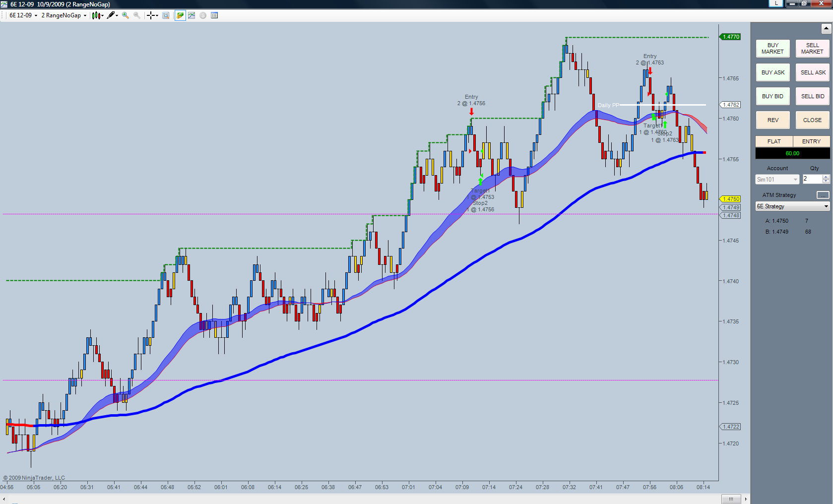Click the 1.4765 price axis label
The width and height of the screenshot is (833, 504).
(731, 78)
